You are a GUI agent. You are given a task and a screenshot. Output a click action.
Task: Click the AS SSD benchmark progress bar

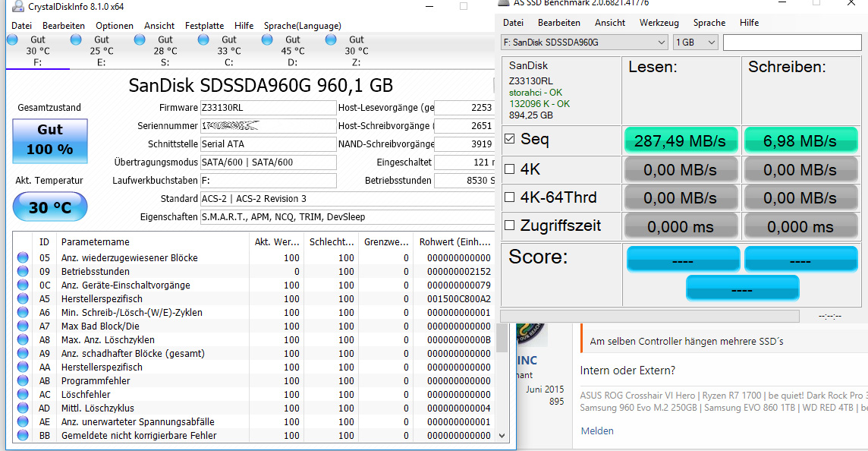coord(650,316)
